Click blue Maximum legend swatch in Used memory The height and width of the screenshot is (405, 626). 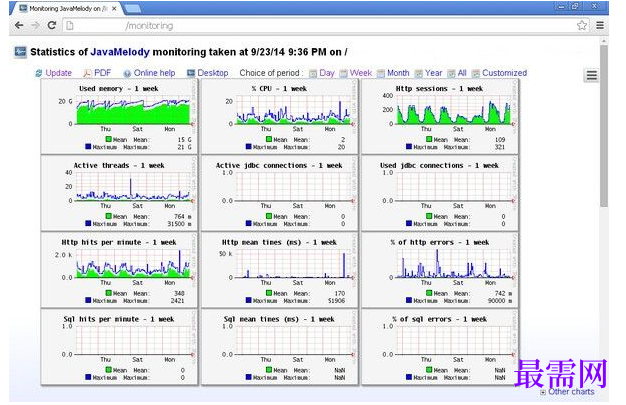88,147
